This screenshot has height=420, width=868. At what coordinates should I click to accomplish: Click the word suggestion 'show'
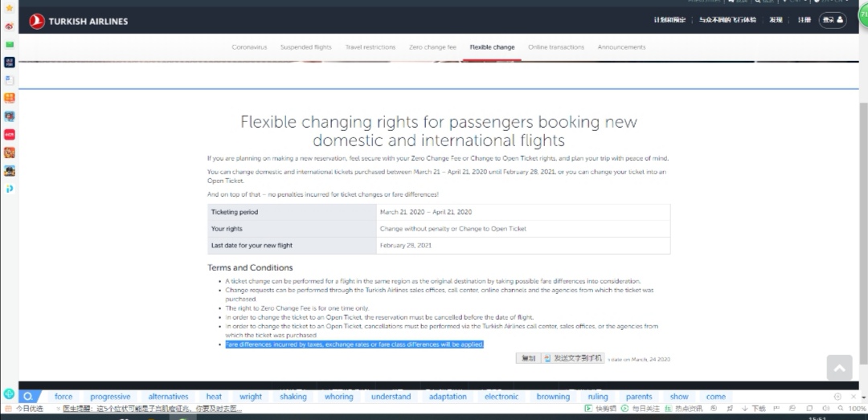(x=679, y=397)
